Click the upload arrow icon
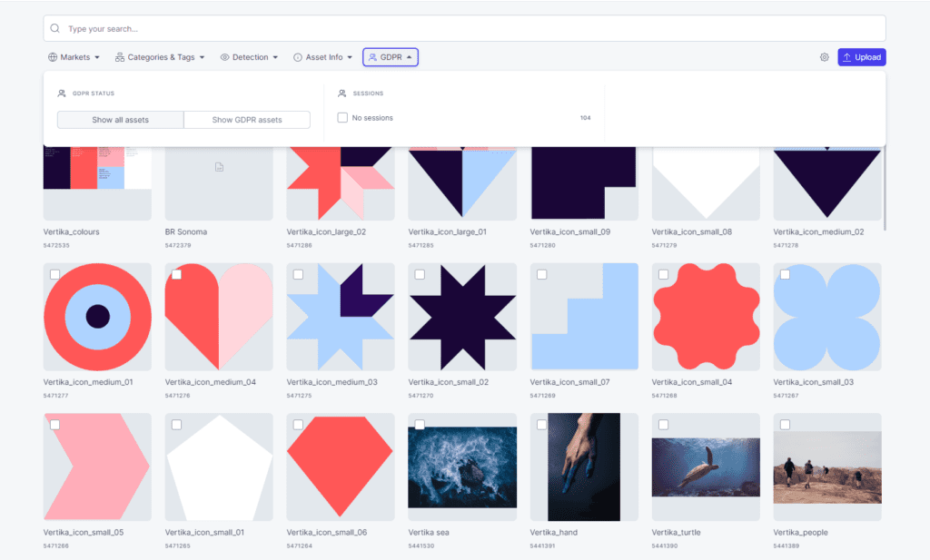Screen dimensions: 930x560 coord(847,57)
